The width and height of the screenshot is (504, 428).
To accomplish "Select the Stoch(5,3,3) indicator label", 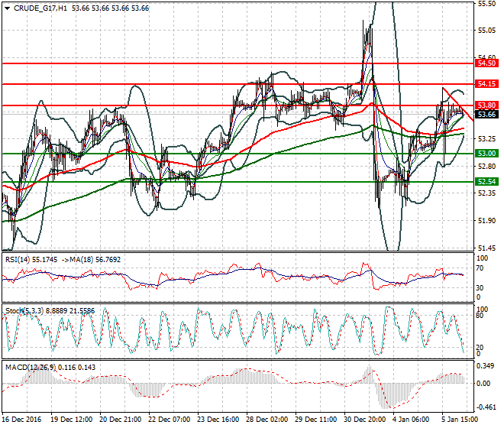I will (24, 311).
